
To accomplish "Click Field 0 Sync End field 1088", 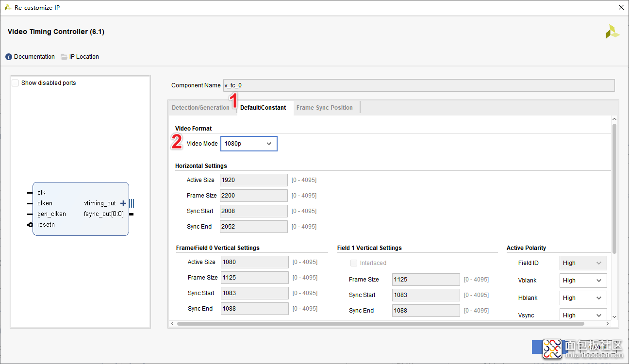I will (x=255, y=309).
